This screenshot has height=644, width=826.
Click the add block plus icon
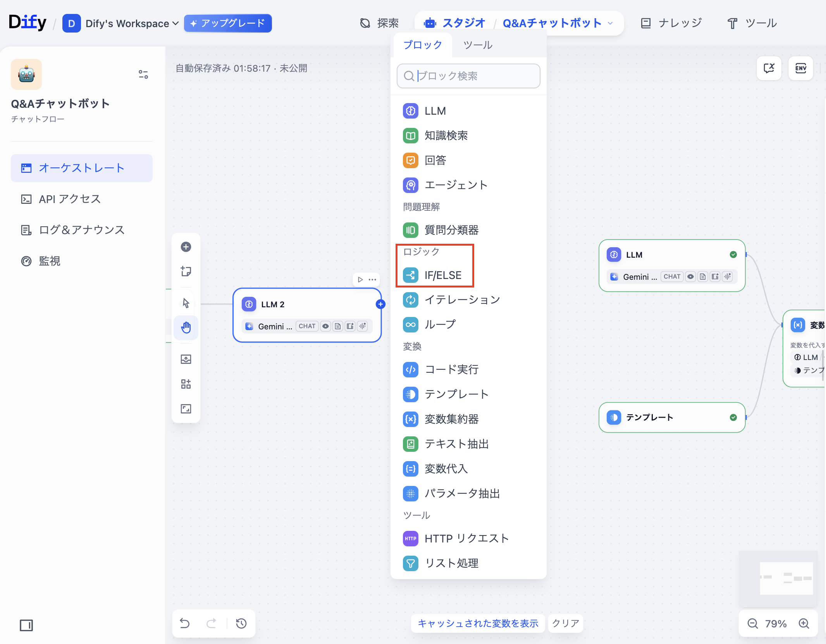[x=186, y=247]
